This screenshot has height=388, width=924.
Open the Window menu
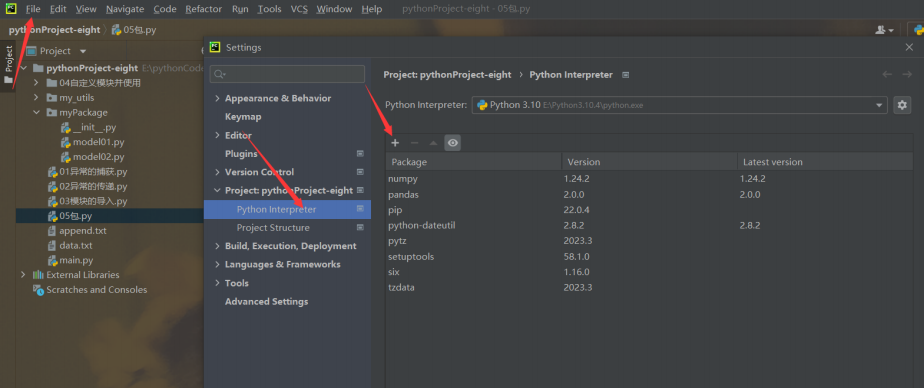334,9
